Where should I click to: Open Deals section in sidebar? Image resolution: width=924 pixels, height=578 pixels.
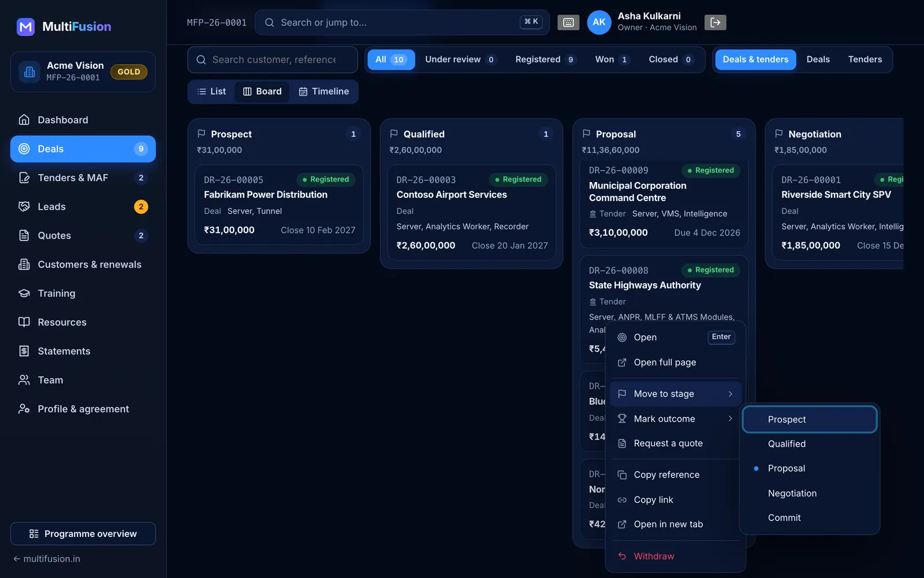(83, 149)
